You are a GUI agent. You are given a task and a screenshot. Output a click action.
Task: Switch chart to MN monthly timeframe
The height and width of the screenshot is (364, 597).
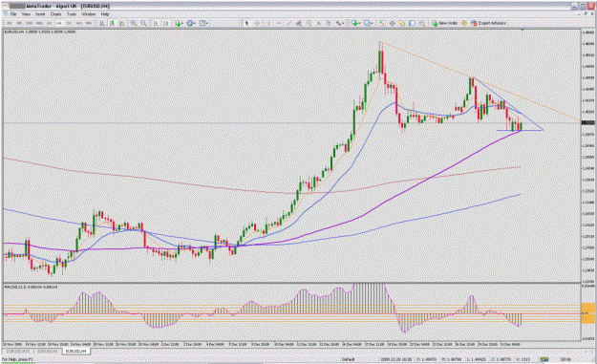pyautogui.click(x=89, y=23)
